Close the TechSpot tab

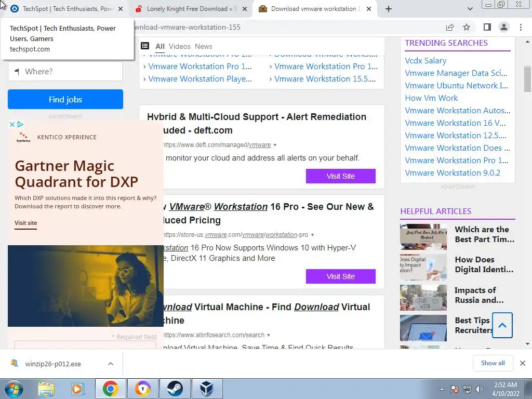[121, 9]
